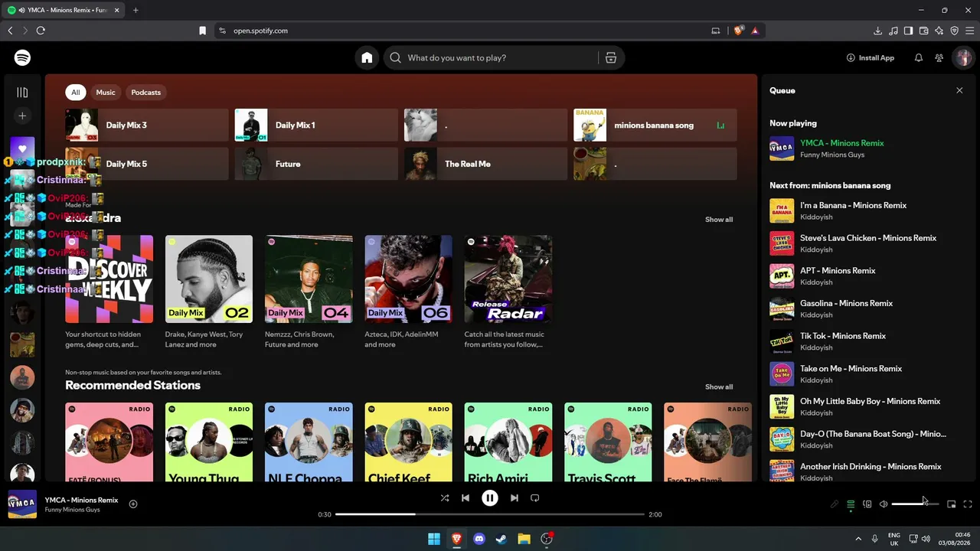Open Brave Shields icon in address bar
Image resolution: width=980 pixels, height=551 pixels.
pos(739,31)
